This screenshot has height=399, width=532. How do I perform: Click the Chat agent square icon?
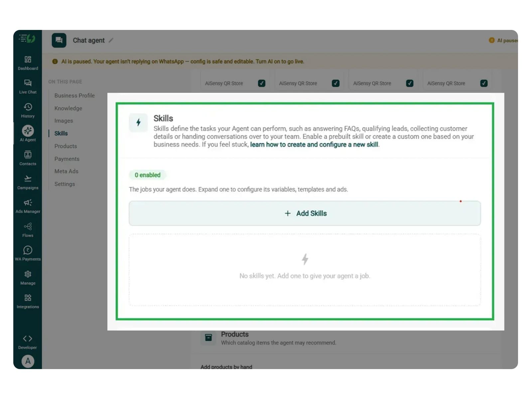coord(59,40)
